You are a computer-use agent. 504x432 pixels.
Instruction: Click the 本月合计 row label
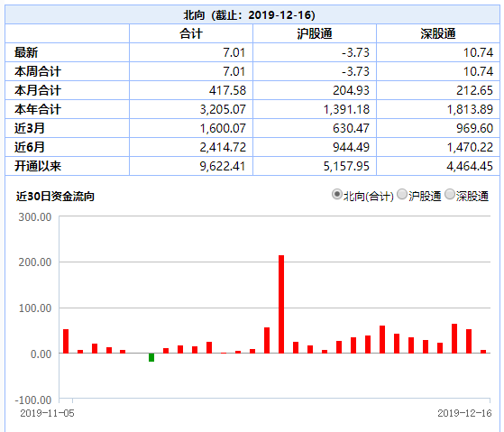pyautogui.click(x=38, y=90)
